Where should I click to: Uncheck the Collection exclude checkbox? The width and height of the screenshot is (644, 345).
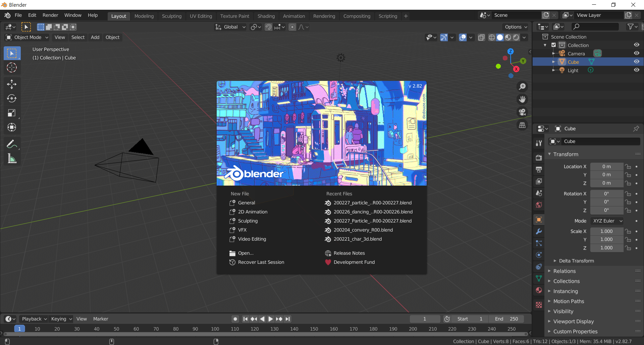point(554,45)
